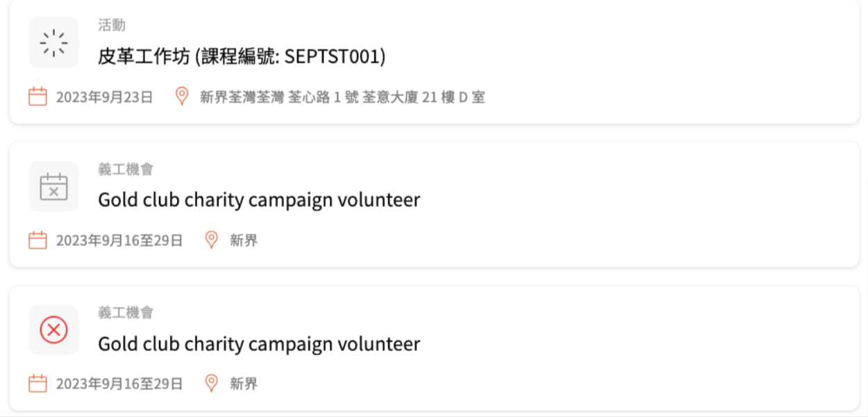The width and height of the screenshot is (868, 417).
Task: Click calendar icon in the red X card
Action: [37, 384]
